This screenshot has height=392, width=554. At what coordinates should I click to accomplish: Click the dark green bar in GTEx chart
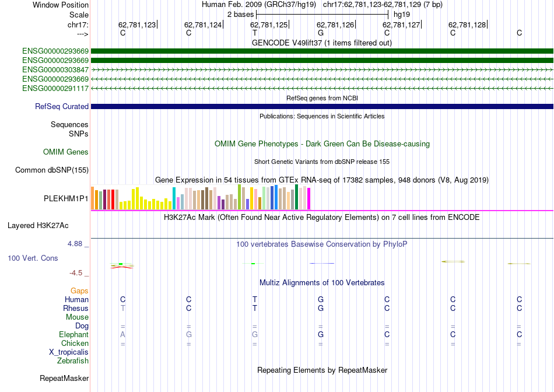click(x=296, y=197)
